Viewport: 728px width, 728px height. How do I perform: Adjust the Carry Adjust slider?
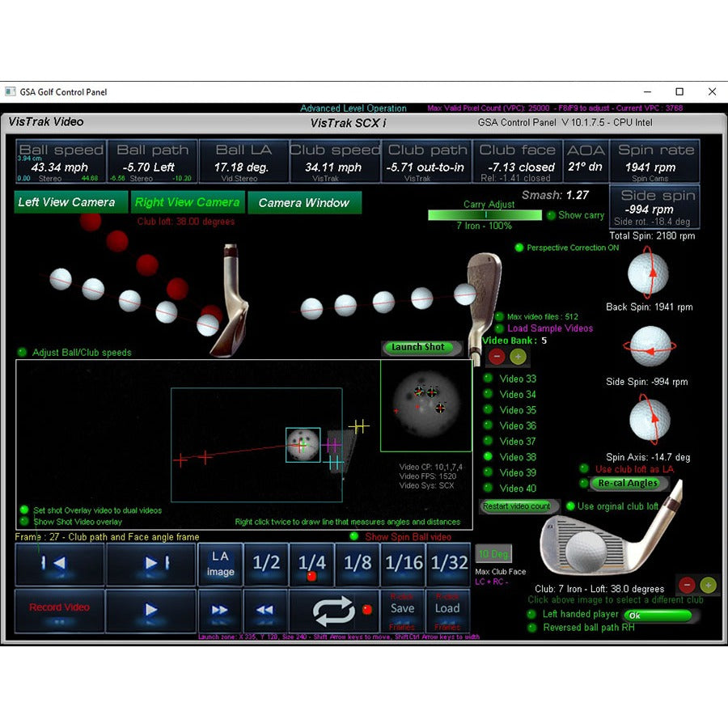point(485,215)
